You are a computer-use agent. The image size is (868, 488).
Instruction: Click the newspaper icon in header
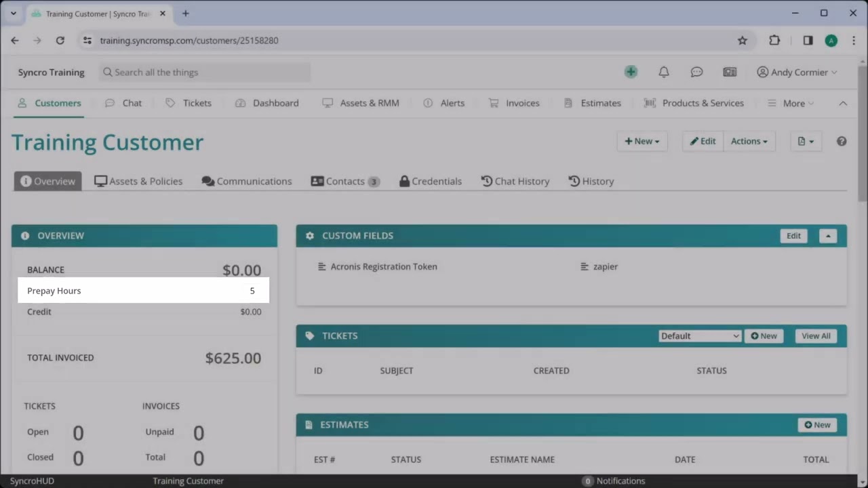coord(730,72)
